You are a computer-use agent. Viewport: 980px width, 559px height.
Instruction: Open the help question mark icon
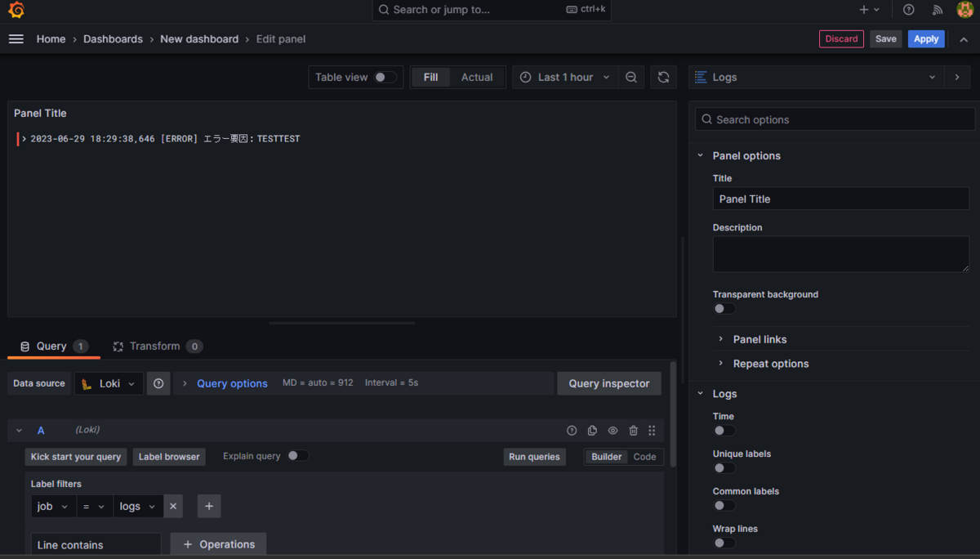[909, 10]
